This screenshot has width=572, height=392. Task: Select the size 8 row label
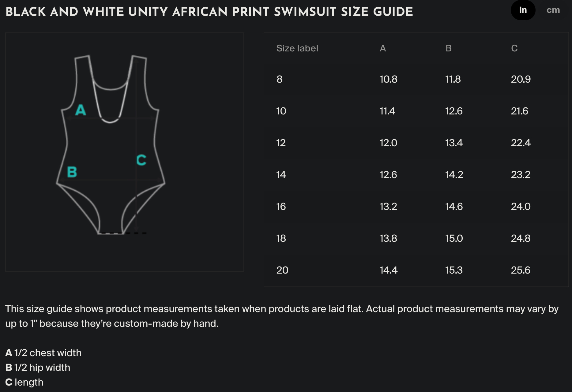coord(279,79)
